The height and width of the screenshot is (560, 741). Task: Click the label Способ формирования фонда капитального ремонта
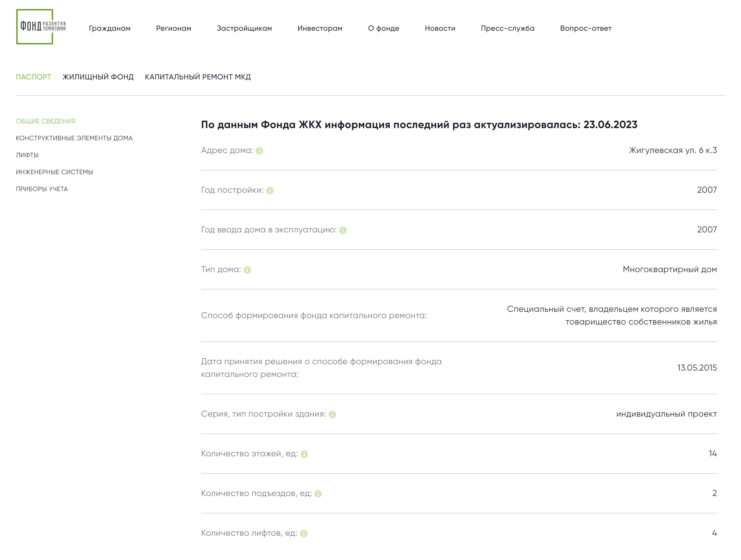314,315
